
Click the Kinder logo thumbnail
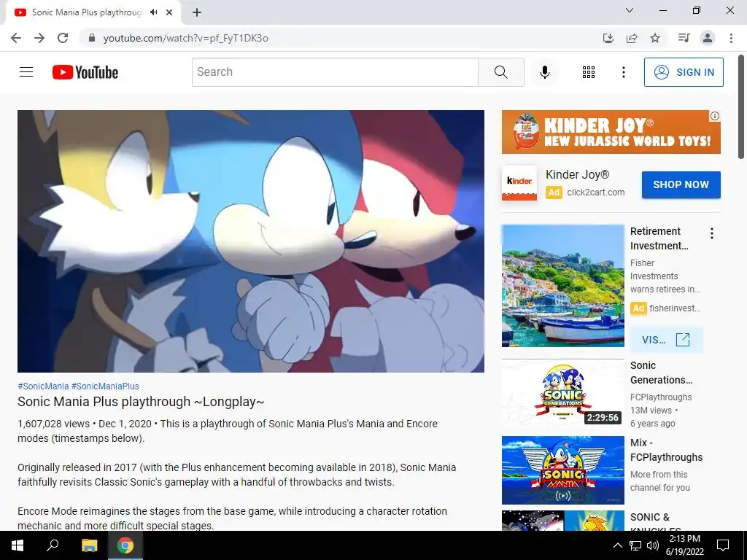(x=519, y=183)
